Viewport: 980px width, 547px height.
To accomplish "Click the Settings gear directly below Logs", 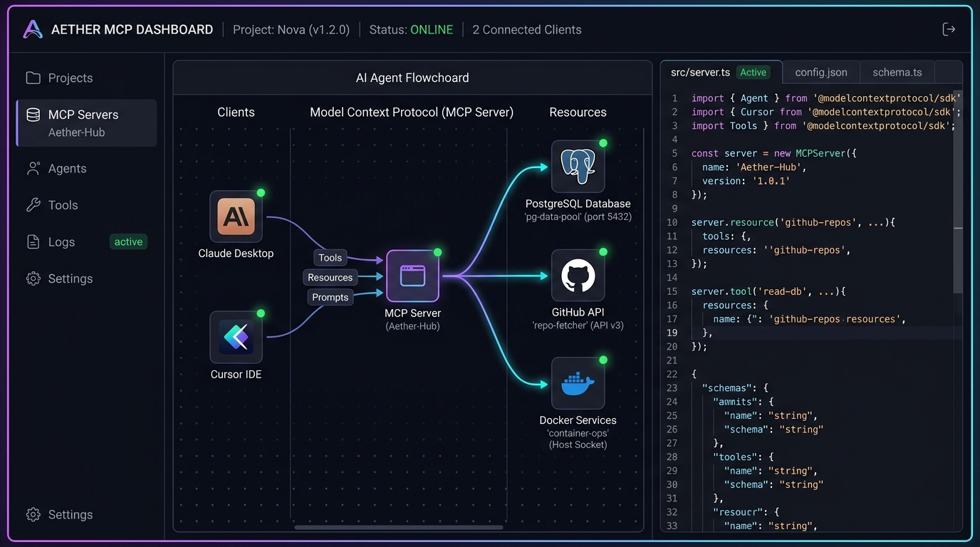I will pos(33,278).
